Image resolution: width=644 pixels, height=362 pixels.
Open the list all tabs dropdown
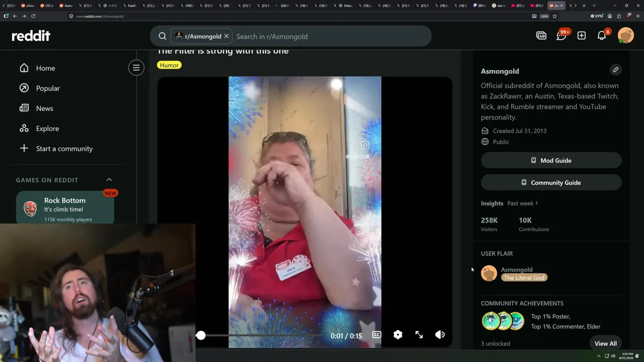594,6
